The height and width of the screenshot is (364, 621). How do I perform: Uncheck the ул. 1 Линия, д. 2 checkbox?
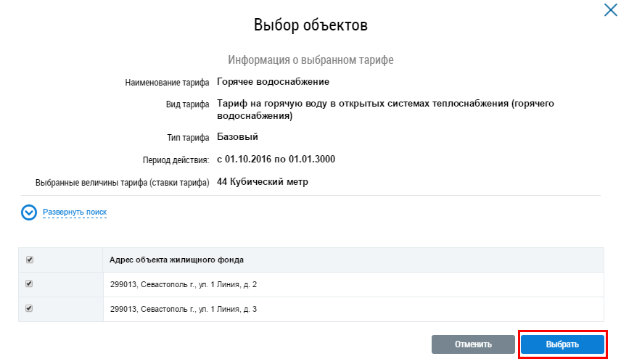point(29,284)
